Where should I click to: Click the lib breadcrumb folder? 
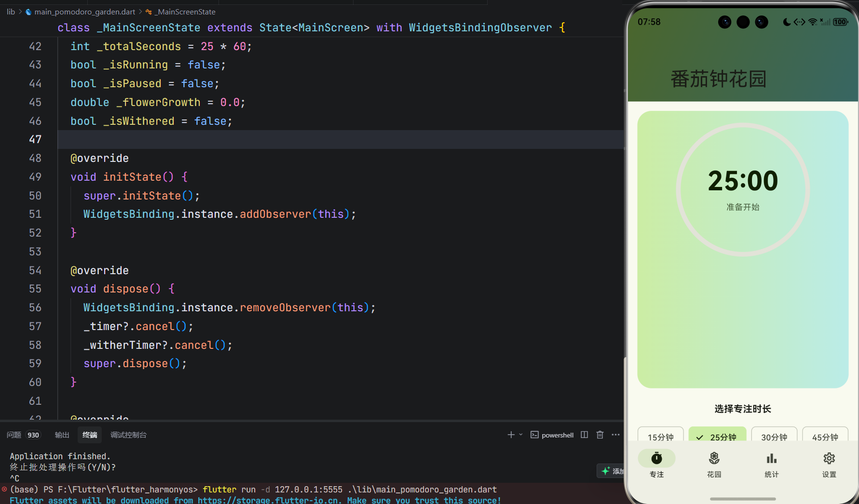[x=11, y=12]
